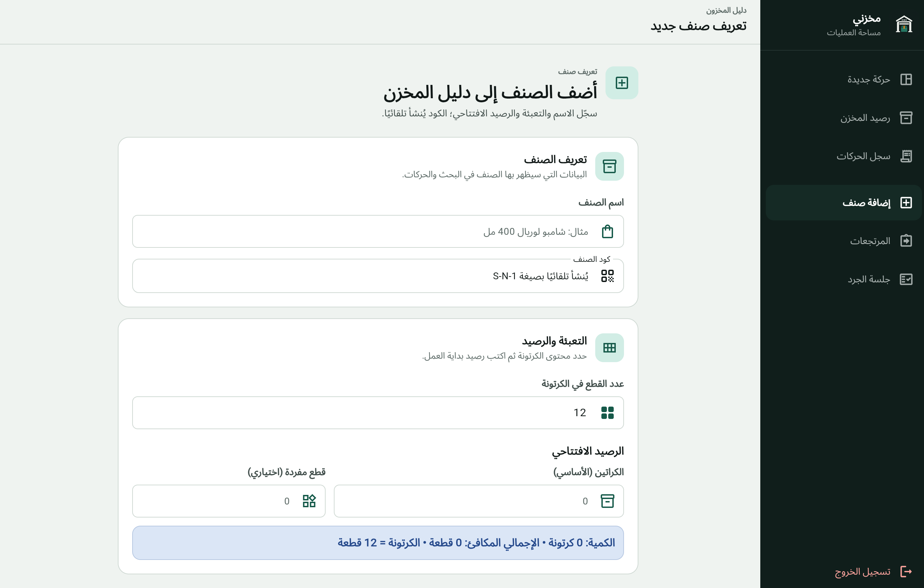Screen dimensions: 924x588
Task: Click the four-squares icon in the pieces-per-carton field
Action: click(608, 413)
